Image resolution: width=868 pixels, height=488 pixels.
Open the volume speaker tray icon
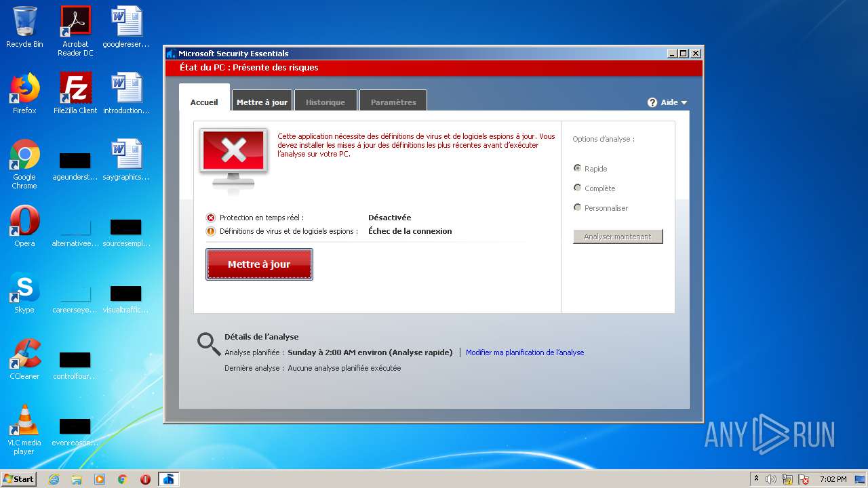click(771, 479)
